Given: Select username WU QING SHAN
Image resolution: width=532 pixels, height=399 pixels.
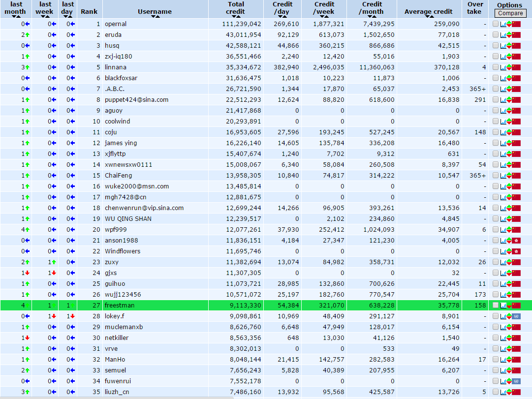Looking at the screenshot, I should (x=128, y=219).
